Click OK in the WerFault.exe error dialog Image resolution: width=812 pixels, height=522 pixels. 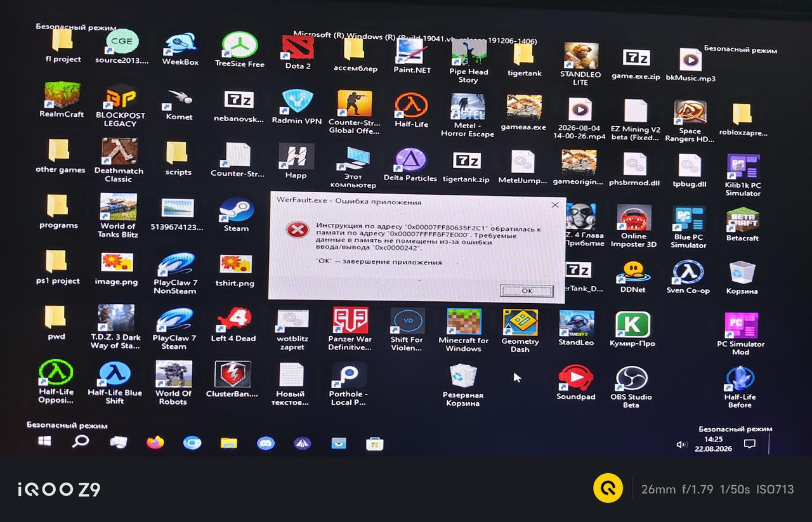[x=527, y=290]
